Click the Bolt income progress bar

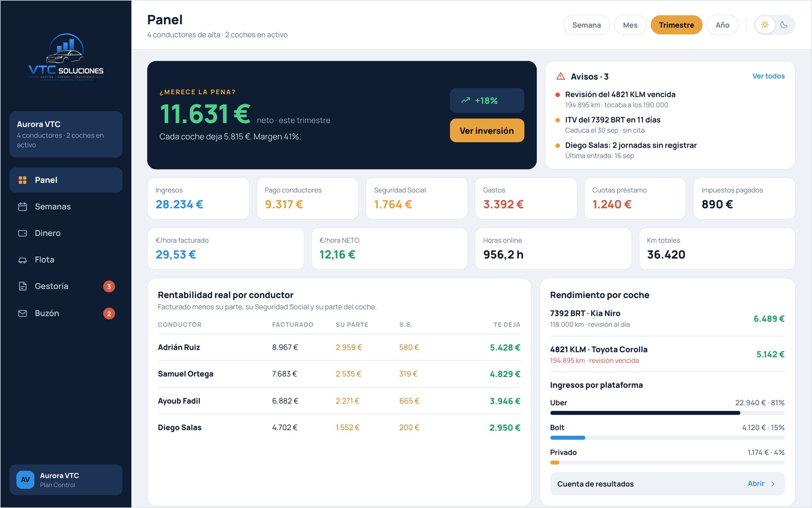(667, 438)
